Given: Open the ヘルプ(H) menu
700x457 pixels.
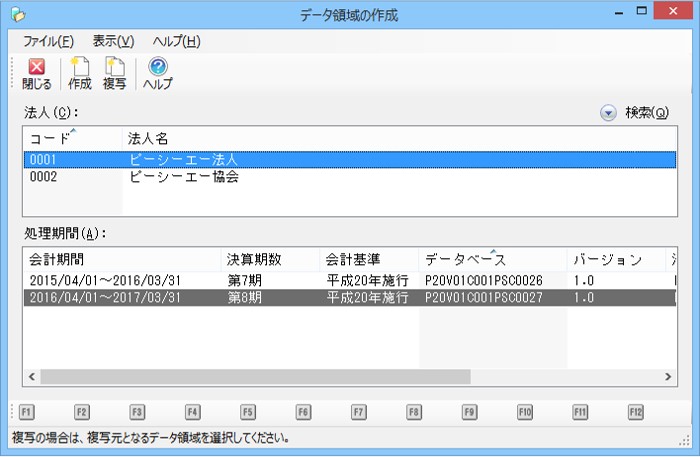Looking at the screenshot, I should [x=176, y=41].
